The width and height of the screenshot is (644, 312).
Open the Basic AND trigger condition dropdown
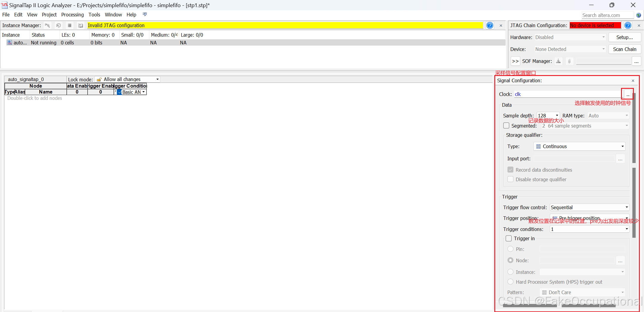coord(144,92)
